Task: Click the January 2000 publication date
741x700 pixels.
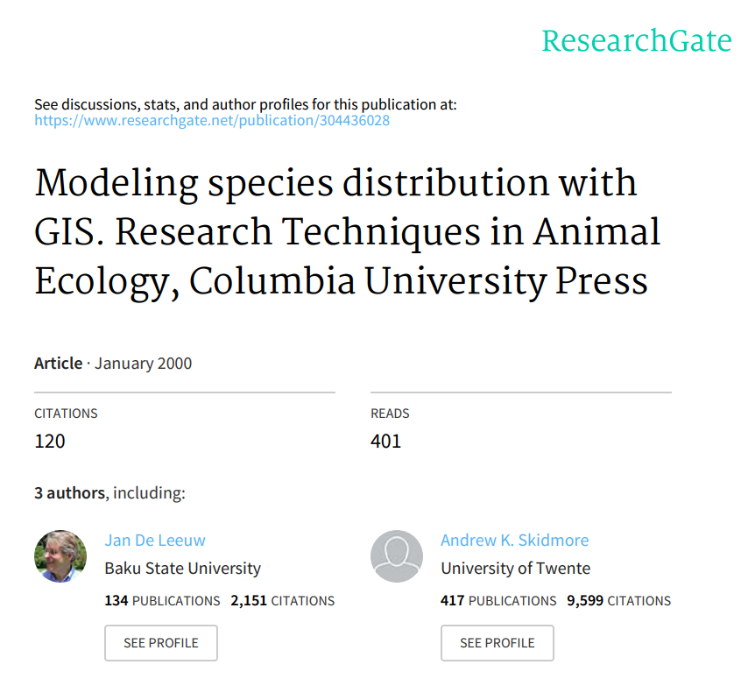Action: tap(143, 363)
